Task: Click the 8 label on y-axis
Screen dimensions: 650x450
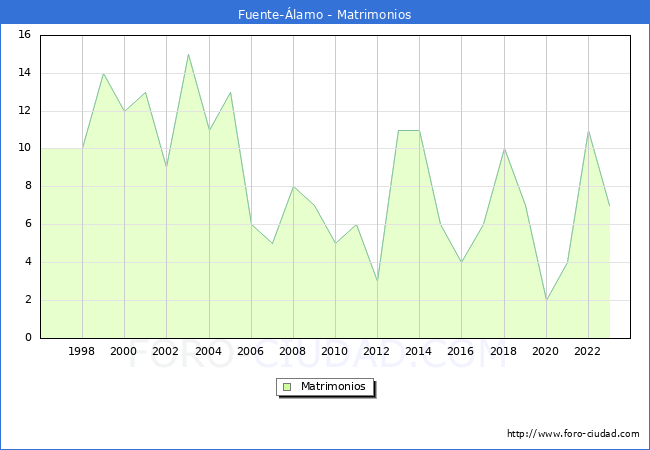Action: coord(27,186)
